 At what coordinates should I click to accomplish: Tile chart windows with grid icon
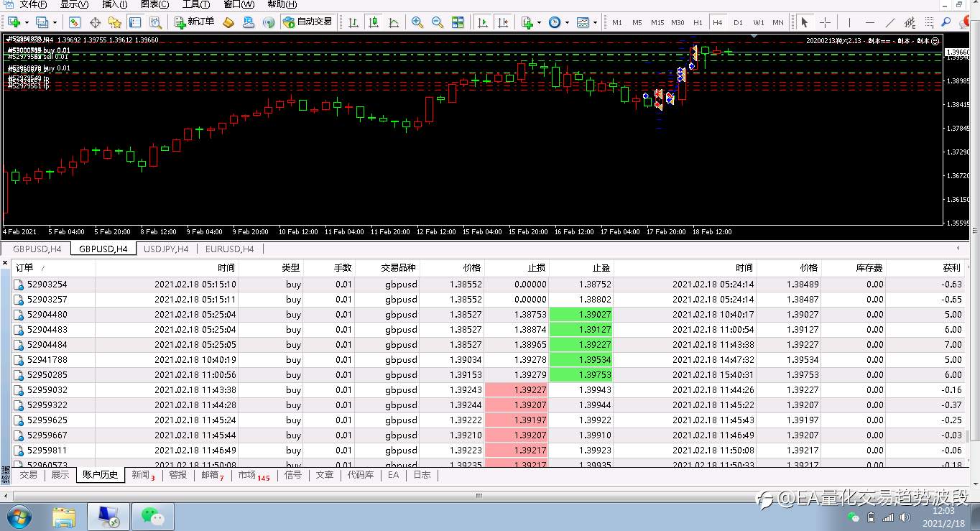pyautogui.click(x=458, y=22)
